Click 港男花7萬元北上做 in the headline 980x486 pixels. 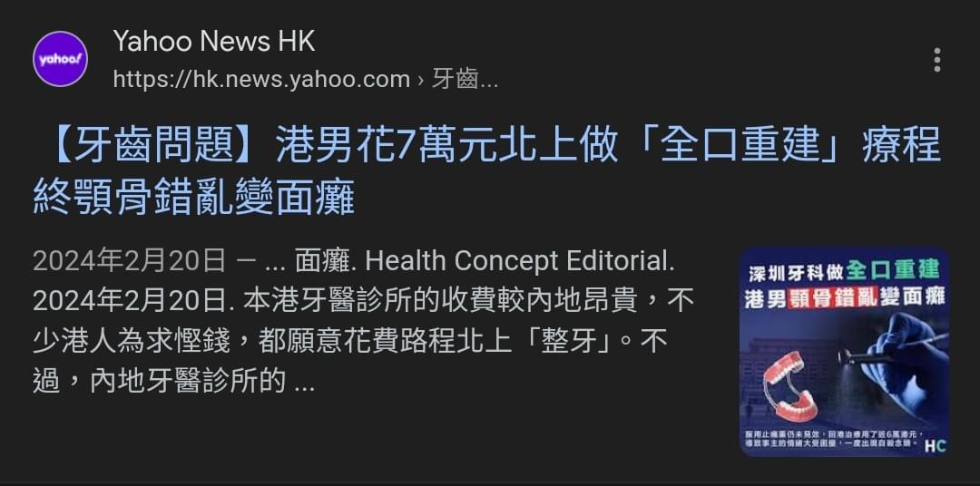pos(446,146)
